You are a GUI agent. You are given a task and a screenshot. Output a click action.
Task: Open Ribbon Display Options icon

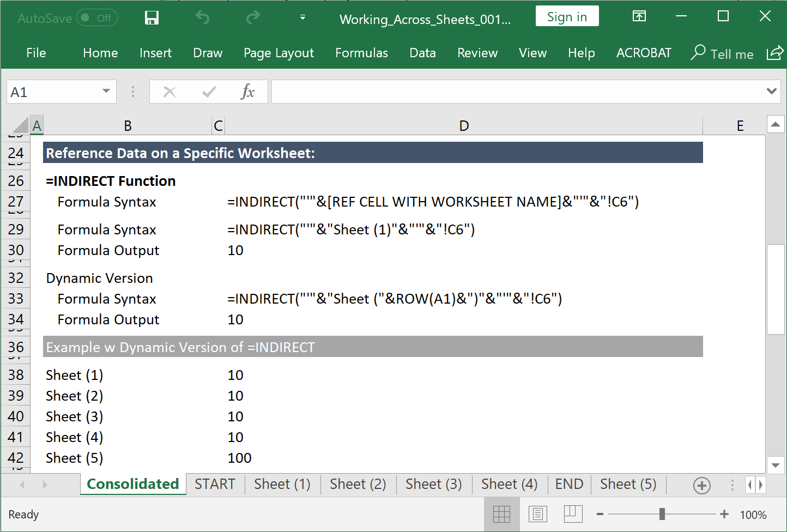[x=639, y=16]
